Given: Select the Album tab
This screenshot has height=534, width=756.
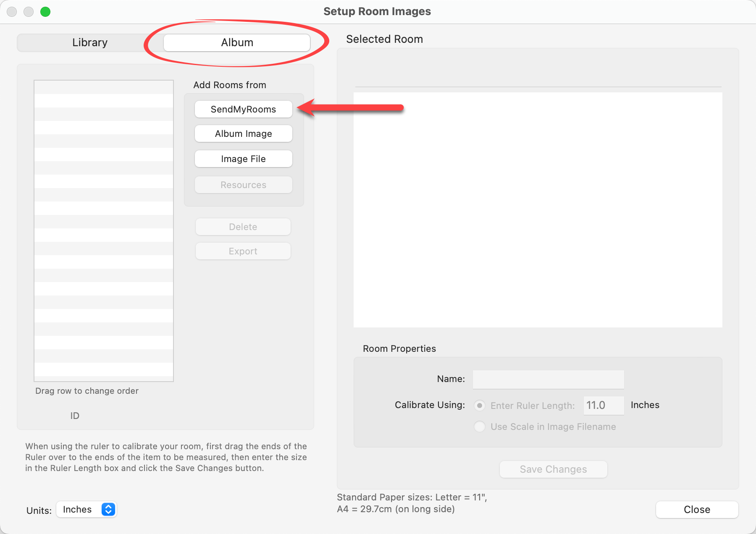Looking at the screenshot, I should pyautogui.click(x=237, y=43).
